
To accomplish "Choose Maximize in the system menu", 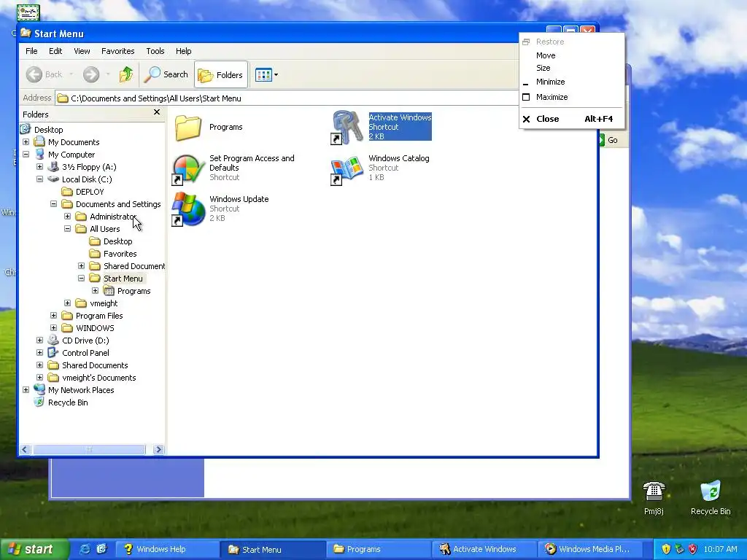I will 572,97.
